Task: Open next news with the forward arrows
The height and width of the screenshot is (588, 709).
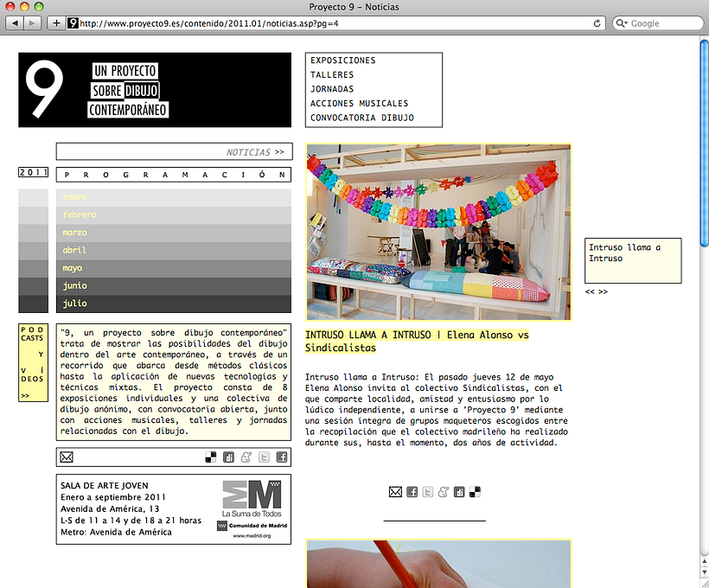Action: pyautogui.click(x=603, y=292)
